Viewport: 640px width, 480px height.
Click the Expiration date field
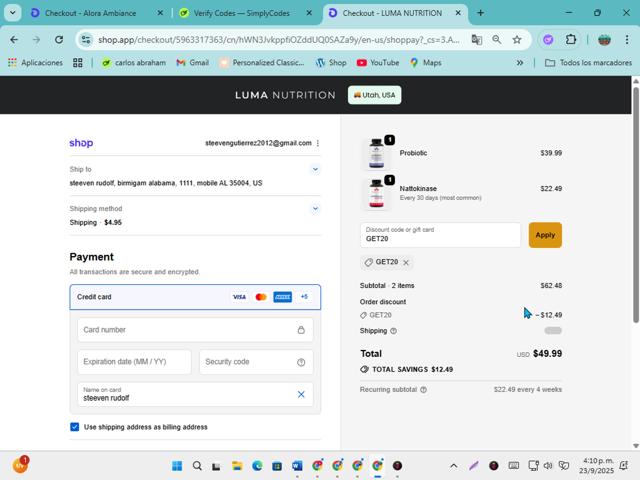tap(134, 362)
